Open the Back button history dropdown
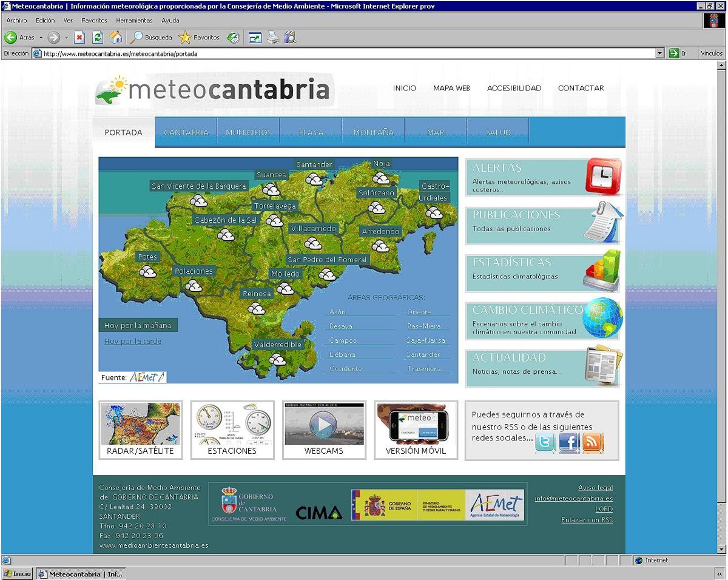 point(41,38)
